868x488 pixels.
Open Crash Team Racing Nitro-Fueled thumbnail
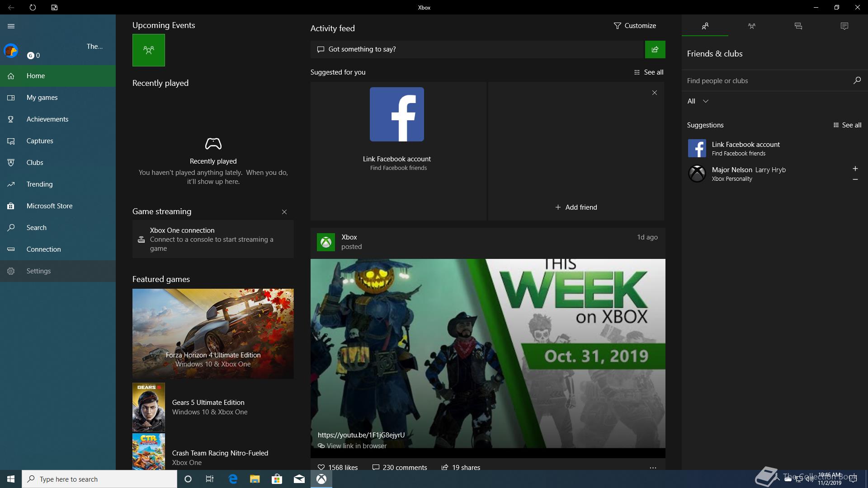tap(149, 451)
